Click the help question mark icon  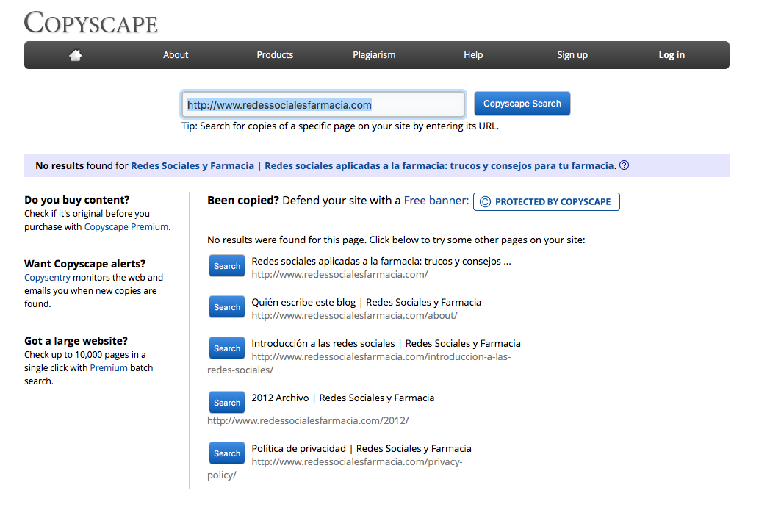tap(624, 165)
